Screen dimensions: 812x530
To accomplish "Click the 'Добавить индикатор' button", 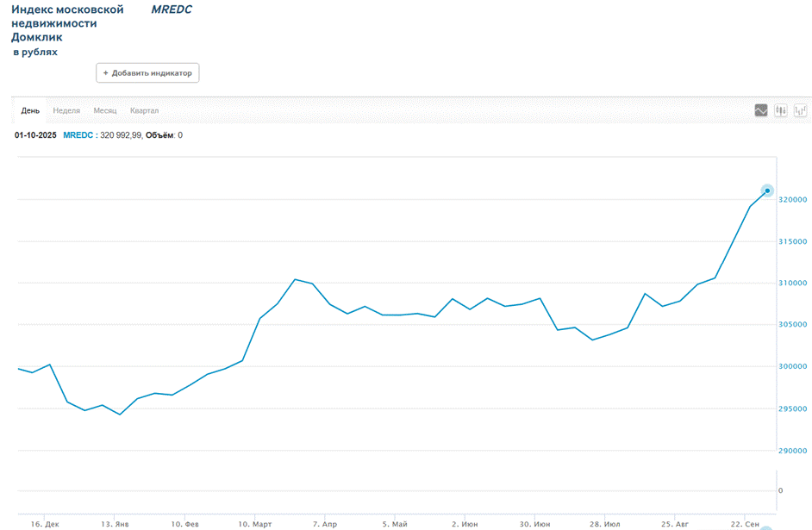I will coord(147,73).
